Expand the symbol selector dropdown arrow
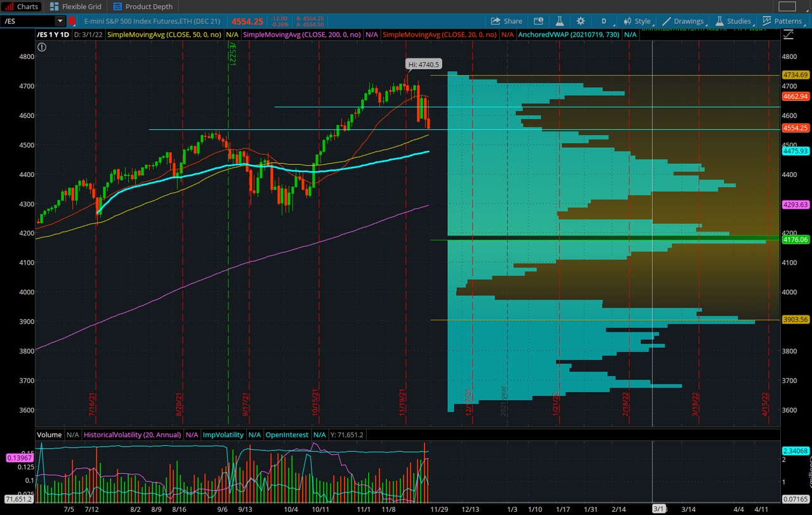This screenshot has width=812, height=515. click(x=60, y=21)
